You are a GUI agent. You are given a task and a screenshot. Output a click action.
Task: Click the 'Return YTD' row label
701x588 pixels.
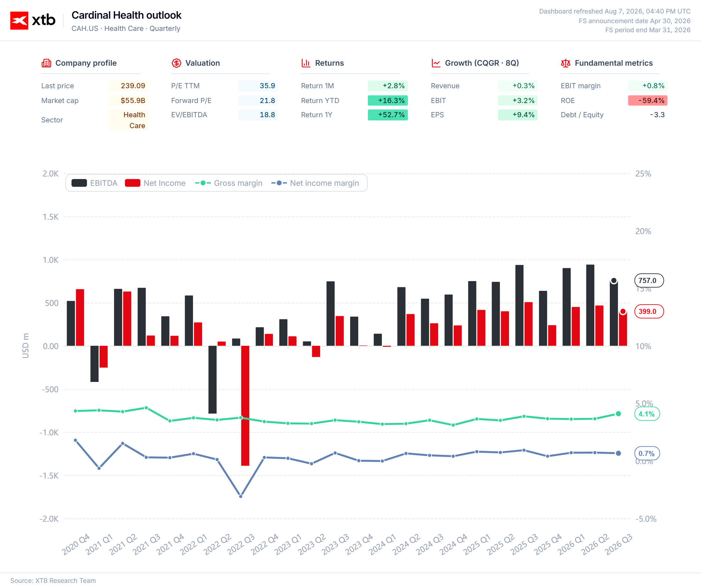point(320,100)
